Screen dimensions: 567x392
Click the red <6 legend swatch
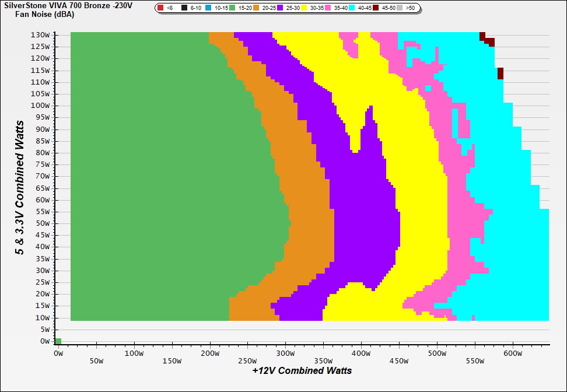[160, 8]
